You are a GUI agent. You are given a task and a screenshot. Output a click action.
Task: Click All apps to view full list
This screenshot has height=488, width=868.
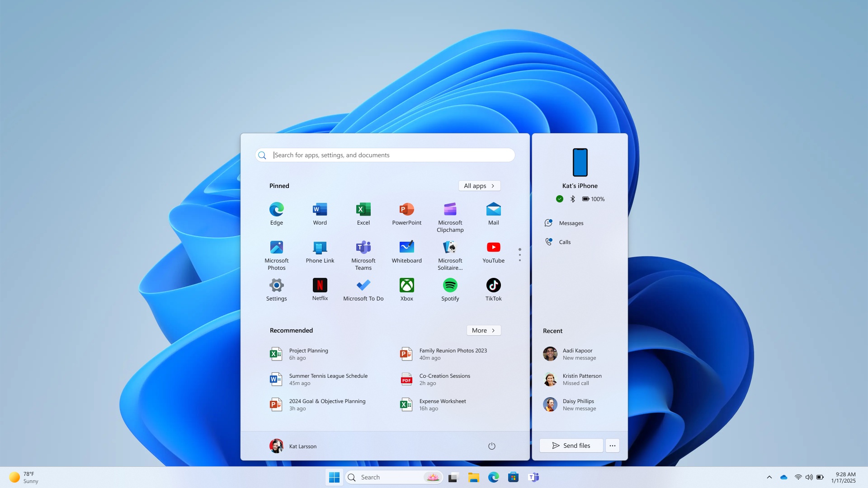point(479,185)
